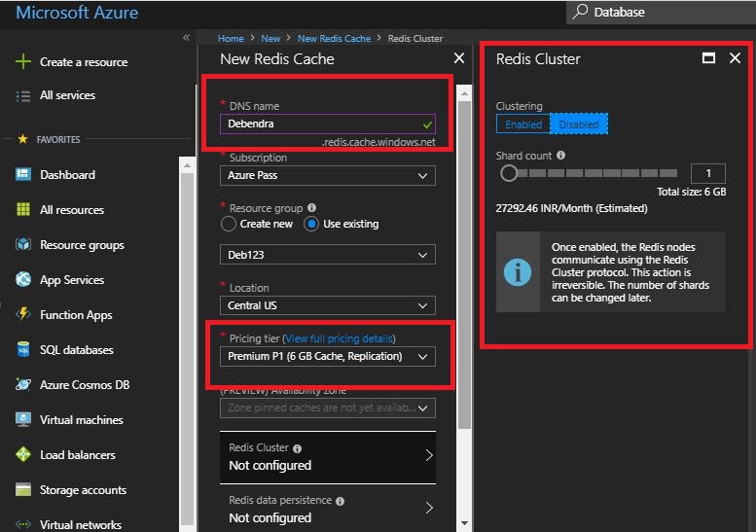Go to Home in the breadcrumb

pos(231,39)
